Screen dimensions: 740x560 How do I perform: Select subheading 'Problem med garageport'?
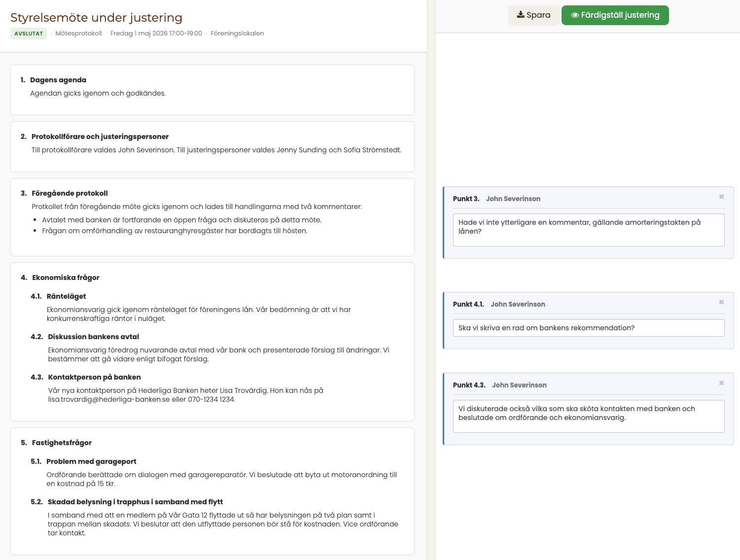point(91,461)
